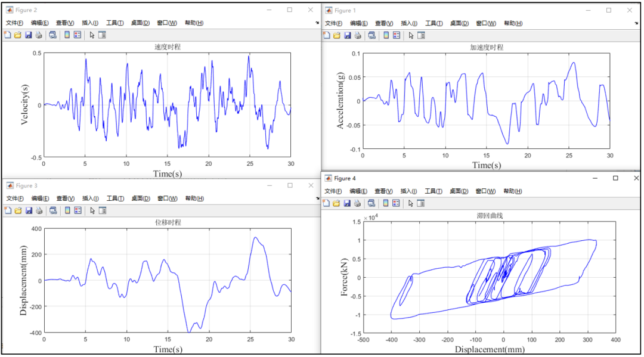
Task: Select the Edit Plot arrow in Figure 1
Action: (x=411, y=36)
